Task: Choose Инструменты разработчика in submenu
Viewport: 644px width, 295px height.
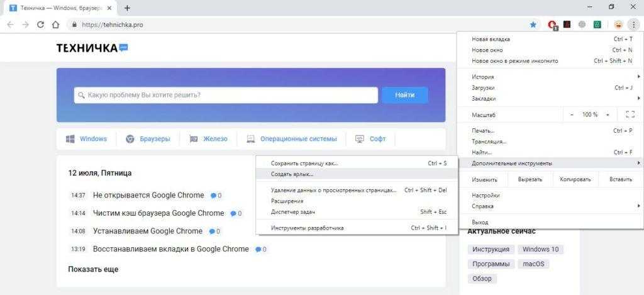Action: (308, 228)
